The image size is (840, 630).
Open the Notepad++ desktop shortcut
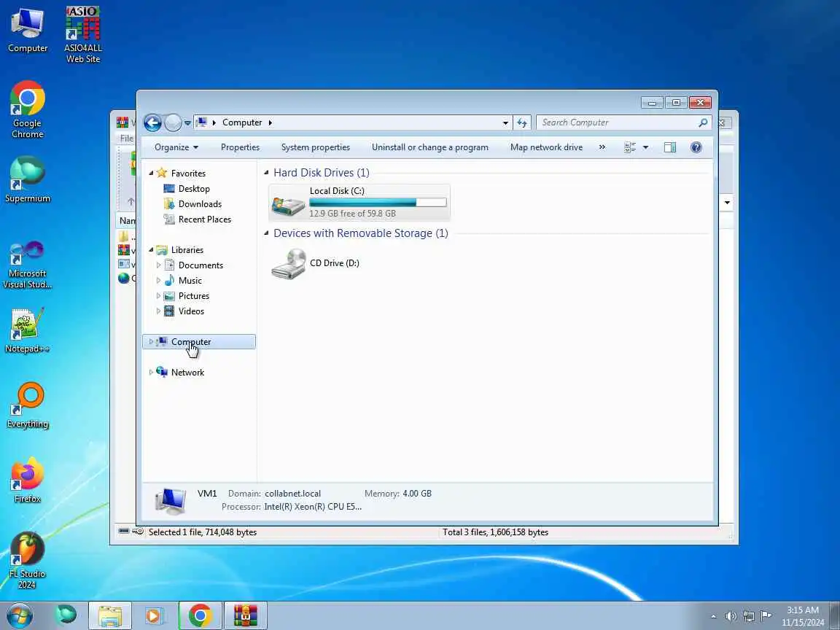click(27, 330)
